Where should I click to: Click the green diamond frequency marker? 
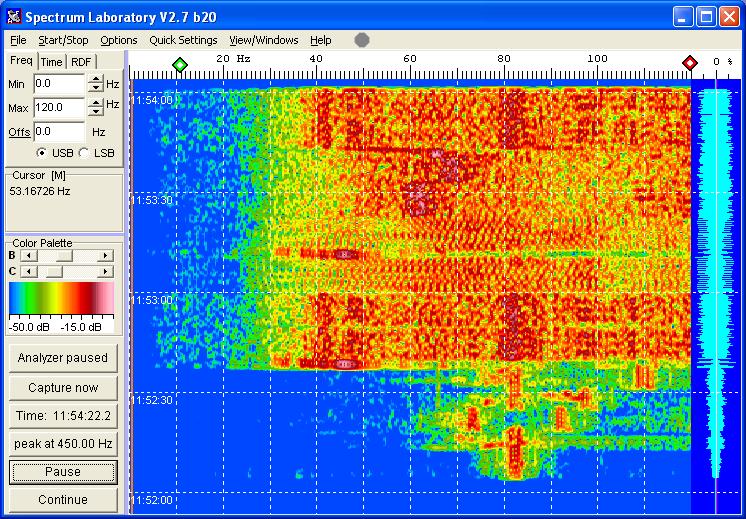coord(179,64)
